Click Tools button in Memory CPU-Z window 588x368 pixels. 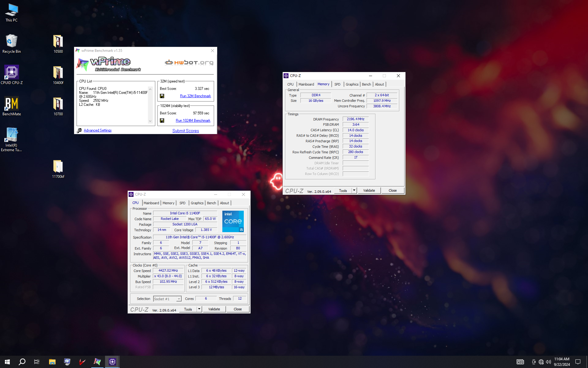(x=343, y=190)
